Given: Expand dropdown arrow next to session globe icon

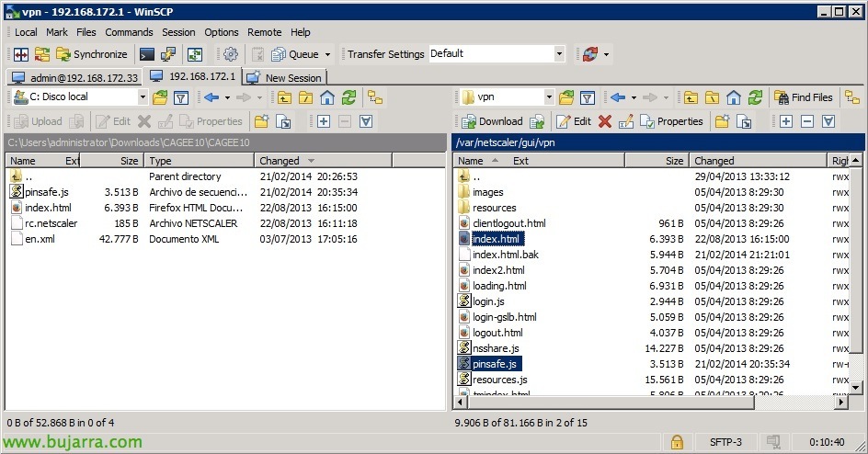Looking at the screenshot, I should click(x=606, y=54).
